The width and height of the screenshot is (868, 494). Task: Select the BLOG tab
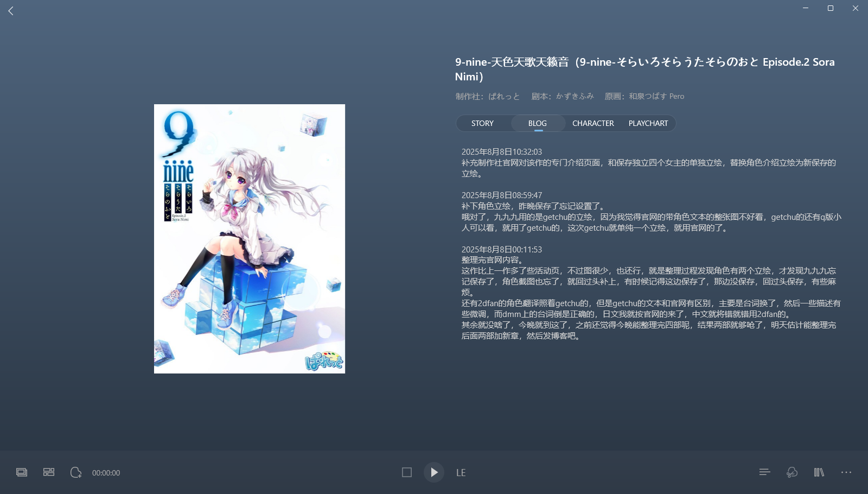[x=538, y=123]
